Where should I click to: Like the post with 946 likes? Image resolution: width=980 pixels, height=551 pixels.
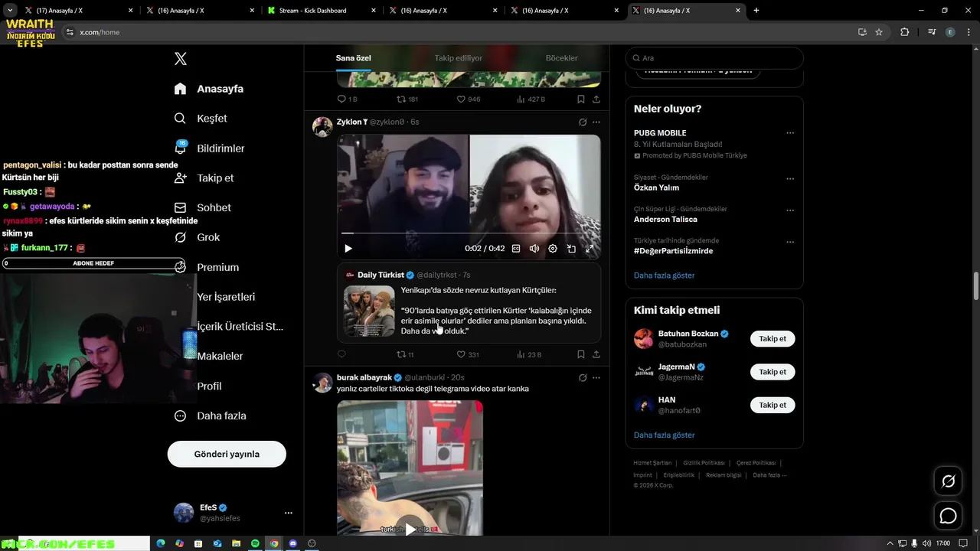pyautogui.click(x=469, y=99)
